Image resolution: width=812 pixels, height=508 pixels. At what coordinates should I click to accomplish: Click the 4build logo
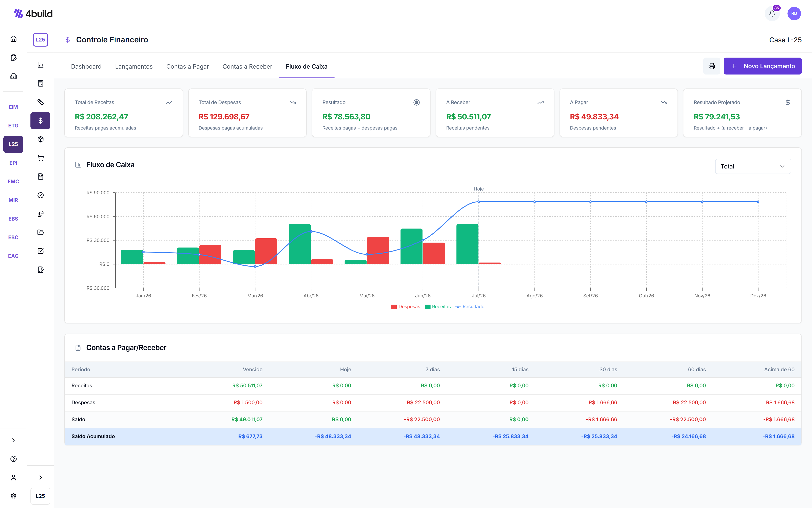click(x=33, y=13)
